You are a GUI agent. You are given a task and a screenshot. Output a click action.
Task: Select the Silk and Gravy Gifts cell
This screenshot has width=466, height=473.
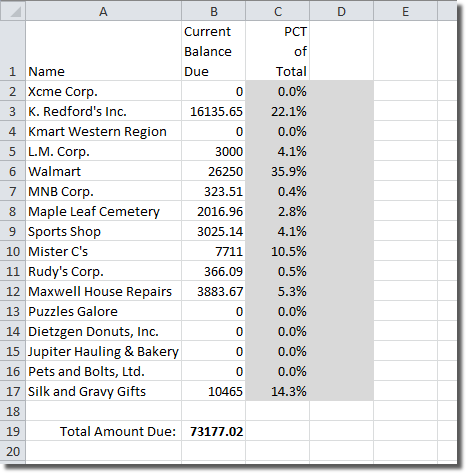coord(104,391)
